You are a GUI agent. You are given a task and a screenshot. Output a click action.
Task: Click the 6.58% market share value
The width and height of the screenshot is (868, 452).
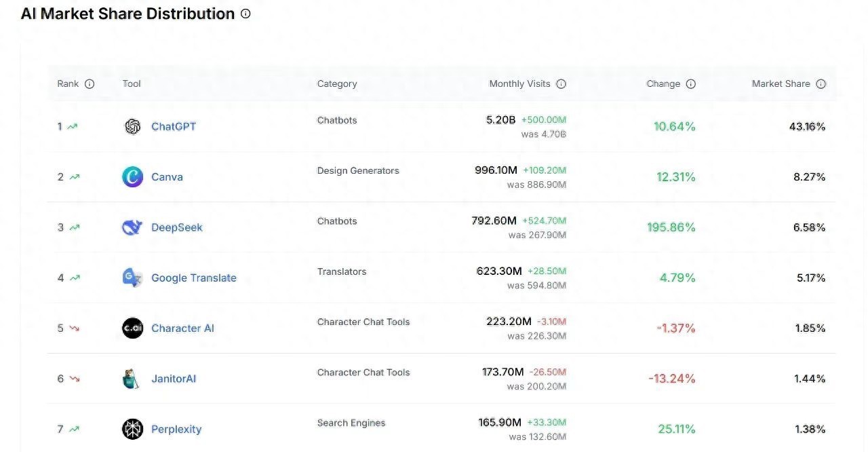tap(810, 227)
